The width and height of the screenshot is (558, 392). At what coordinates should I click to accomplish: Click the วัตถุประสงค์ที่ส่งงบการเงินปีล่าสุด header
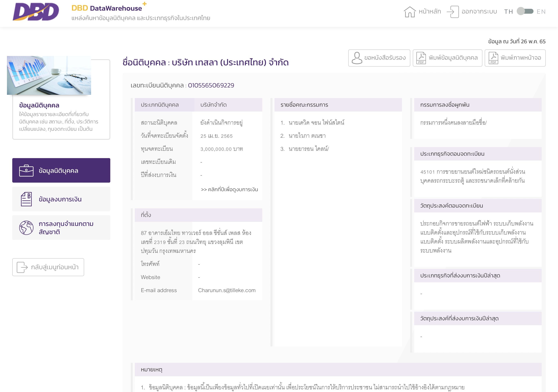click(478, 318)
